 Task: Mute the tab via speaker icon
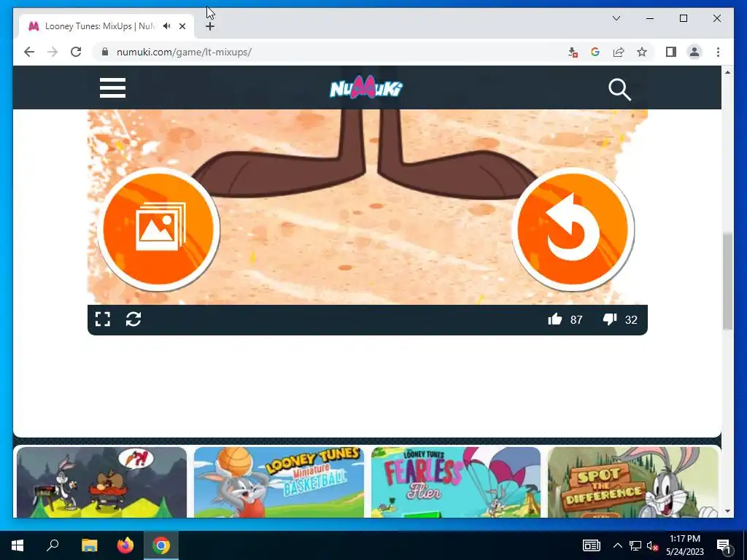pyautogui.click(x=166, y=26)
